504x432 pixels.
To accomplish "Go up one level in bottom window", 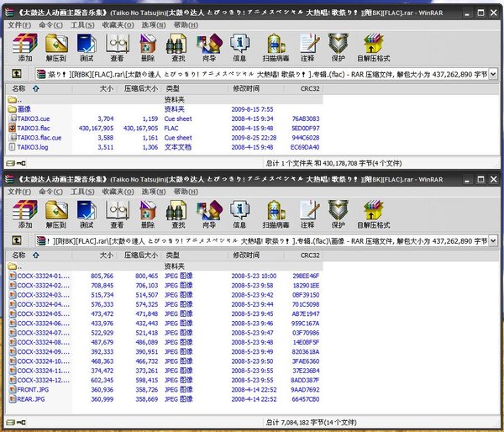I will [17, 240].
